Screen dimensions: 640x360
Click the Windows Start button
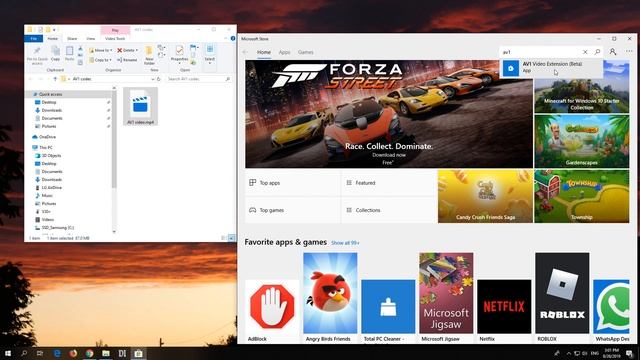click(8, 353)
